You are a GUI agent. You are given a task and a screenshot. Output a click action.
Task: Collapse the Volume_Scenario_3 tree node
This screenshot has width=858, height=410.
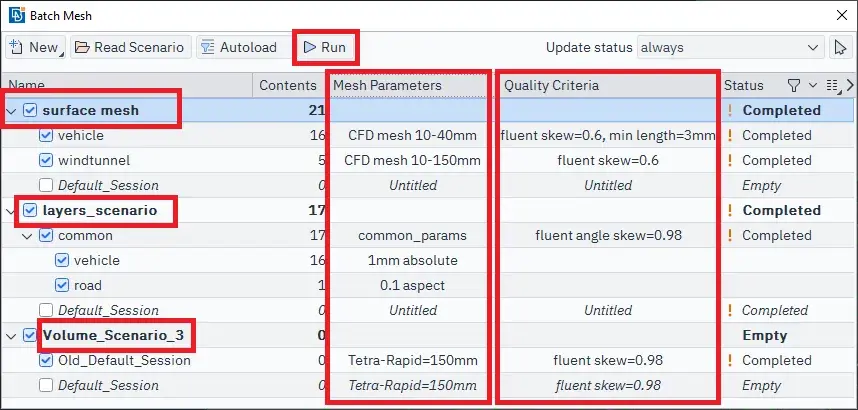(12, 335)
